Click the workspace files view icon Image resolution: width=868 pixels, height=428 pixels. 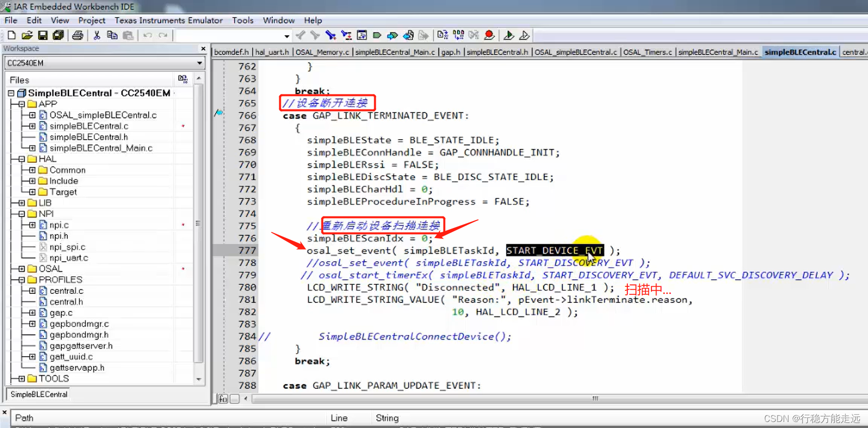tap(183, 79)
